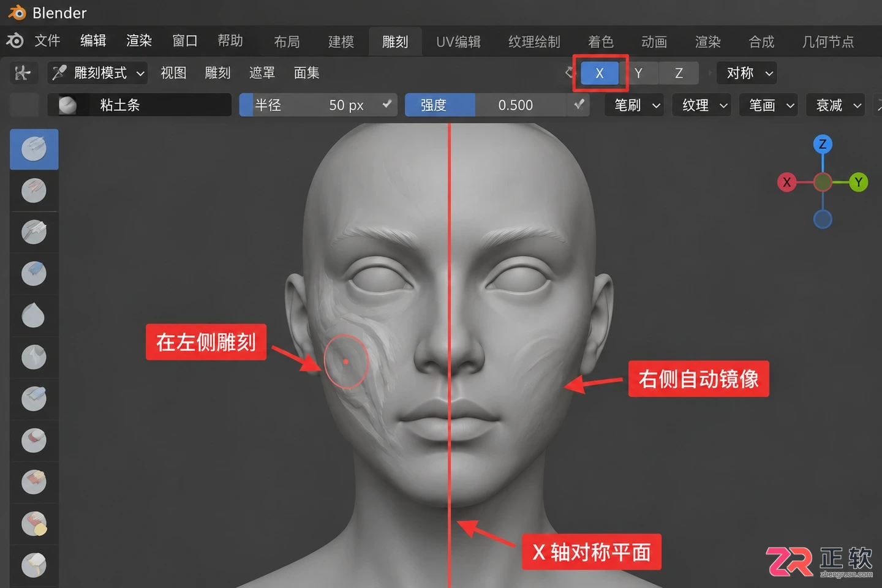The height and width of the screenshot is (588, 882).
Task: Switch to the 动画 workspace tab
Action: (x=654, y=42)
